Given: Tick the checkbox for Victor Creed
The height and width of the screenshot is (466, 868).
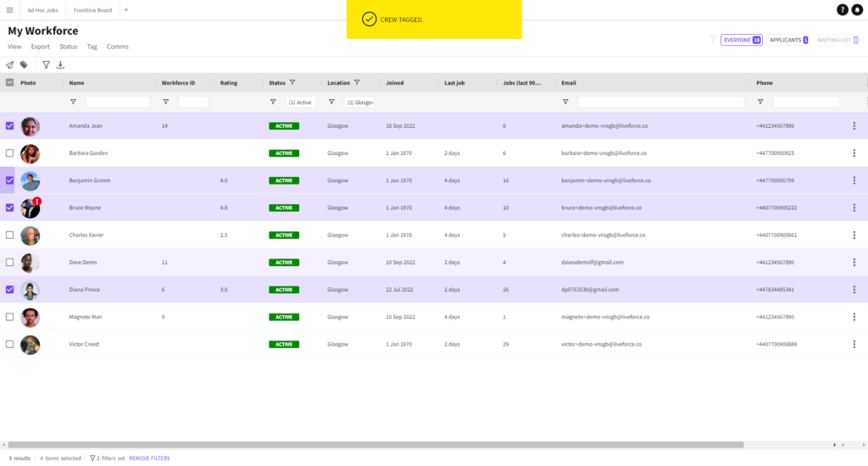Looking at the screenshot, I should [x=10, y=344].
